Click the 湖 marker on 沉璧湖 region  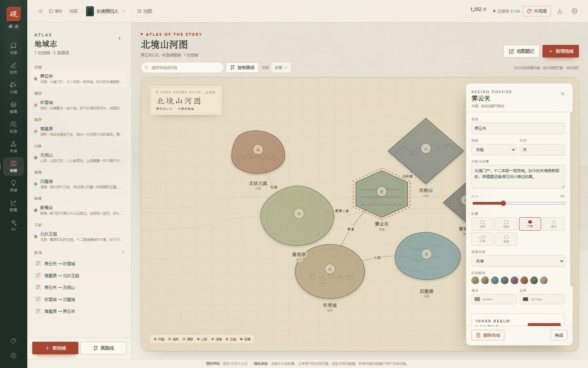(426, 254)
